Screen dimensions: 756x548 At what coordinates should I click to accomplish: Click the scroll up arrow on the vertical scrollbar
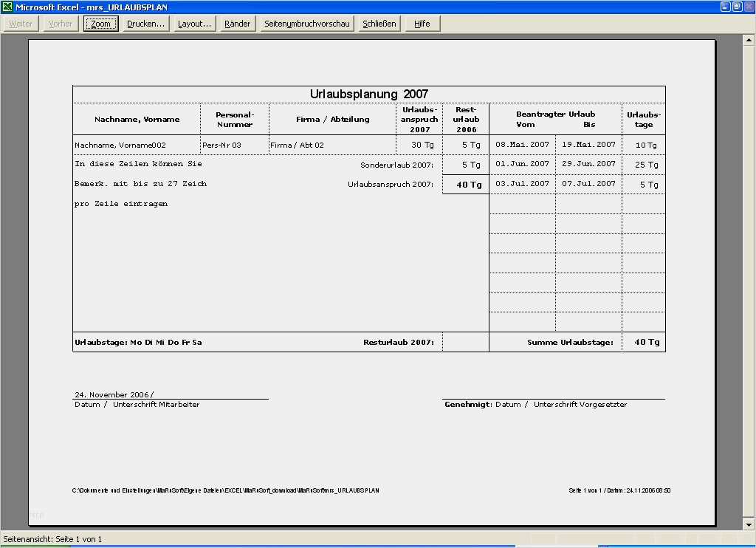click(750, 39)
